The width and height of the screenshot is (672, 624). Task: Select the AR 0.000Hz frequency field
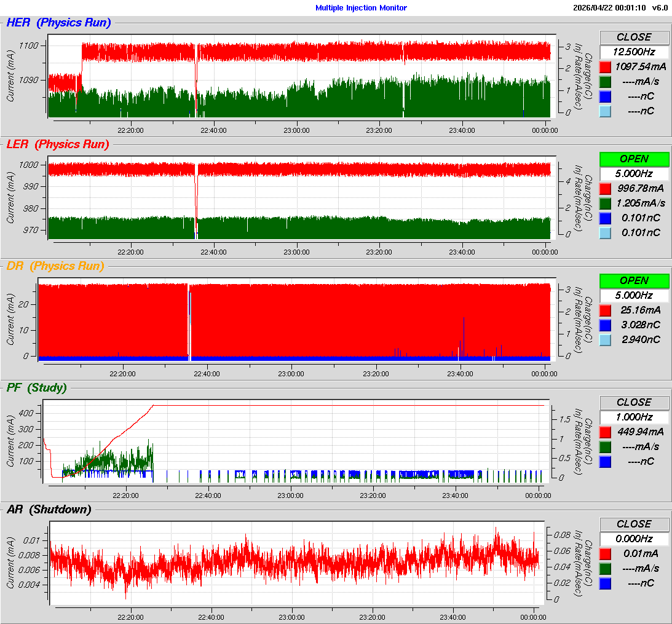click(634, 539)
